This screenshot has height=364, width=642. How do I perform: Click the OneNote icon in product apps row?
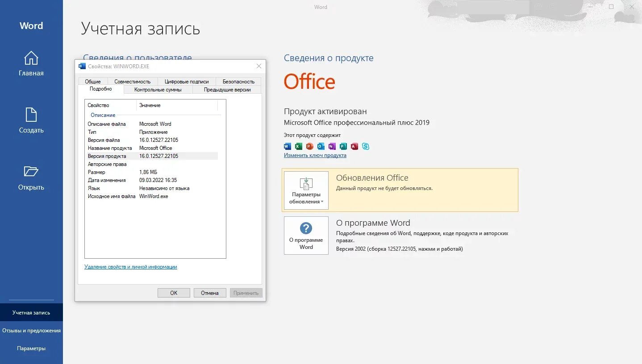coord(332,146)
